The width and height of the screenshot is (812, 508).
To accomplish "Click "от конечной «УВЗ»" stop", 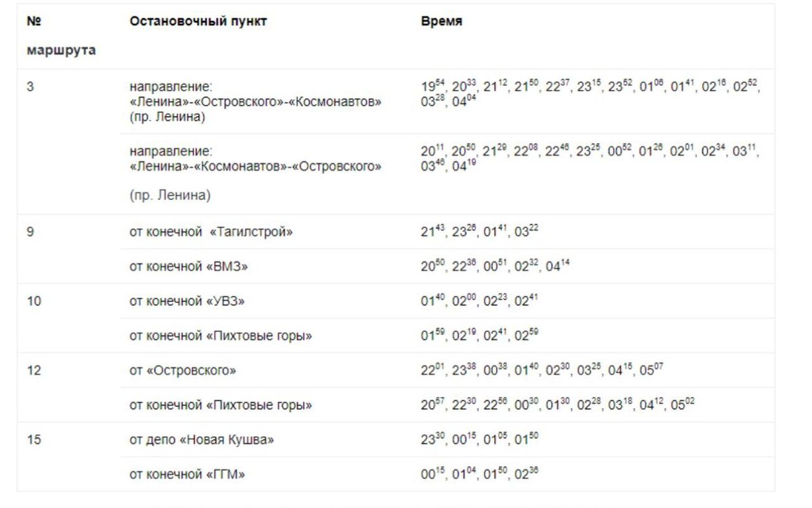I will click(x=187, y=301).
